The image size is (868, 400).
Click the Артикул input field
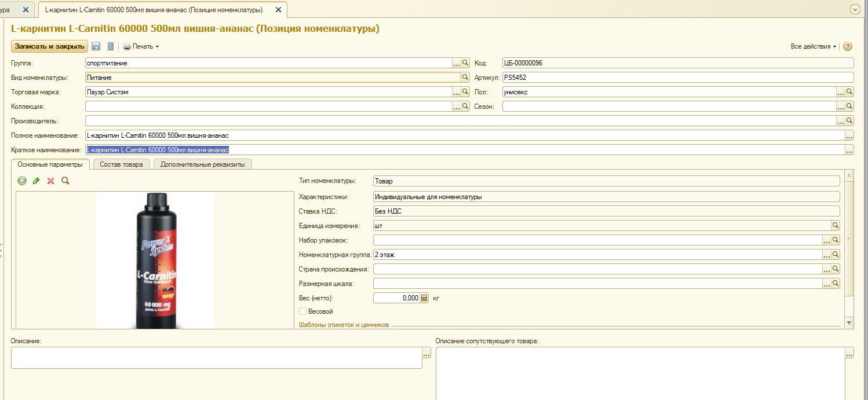(677, 78)
